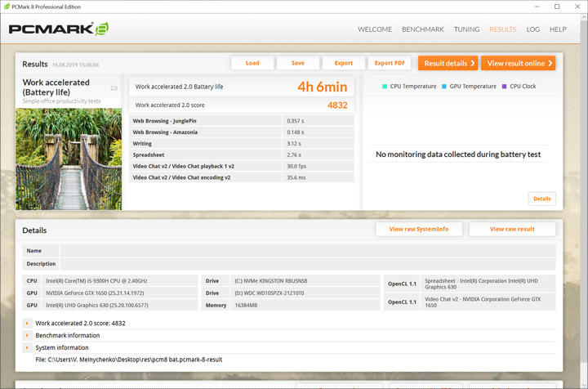Minimize the PCMark 8 window
The image size is (588, 389).
[x=537, y=7]
